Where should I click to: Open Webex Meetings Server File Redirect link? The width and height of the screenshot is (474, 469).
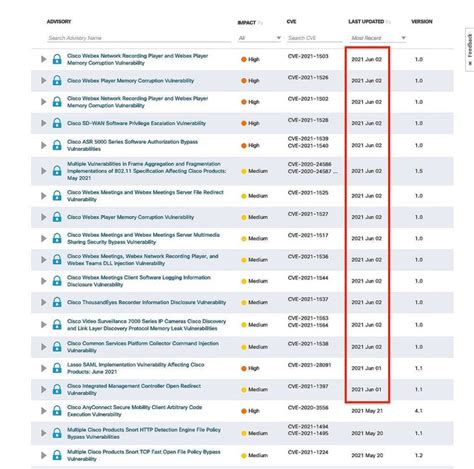click(145, 196)
